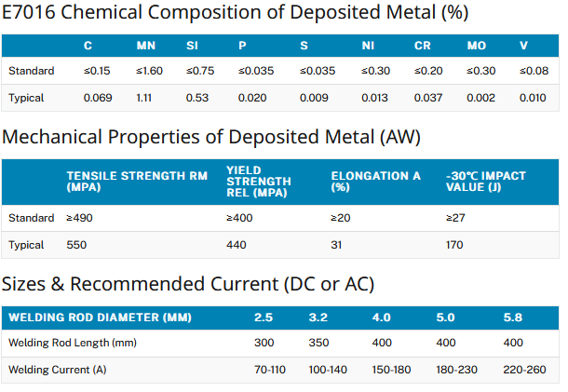Select the typical MO value 0.002

(480, 98)
